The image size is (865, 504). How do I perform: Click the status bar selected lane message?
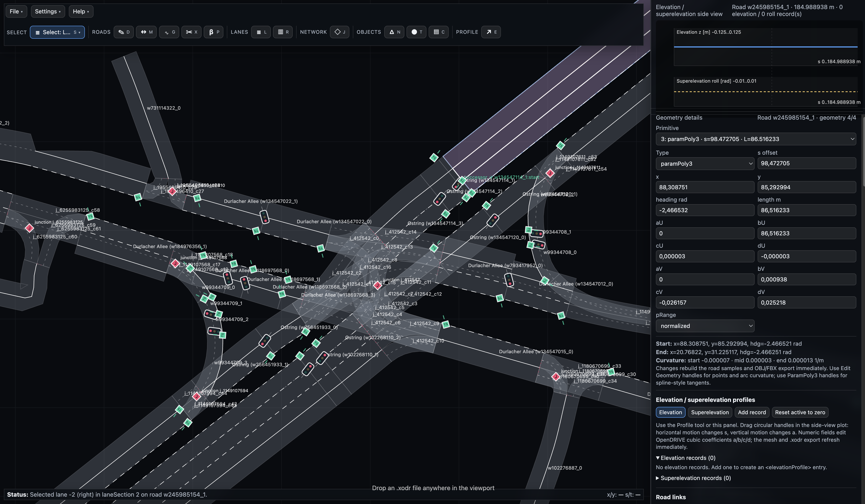[x=118, y=494]
